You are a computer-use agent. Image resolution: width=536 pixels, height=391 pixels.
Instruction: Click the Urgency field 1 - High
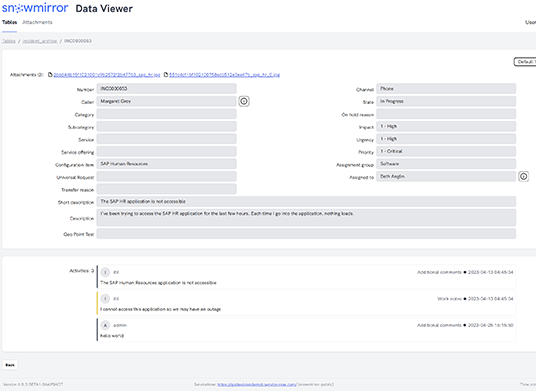(x=446, y=139)
